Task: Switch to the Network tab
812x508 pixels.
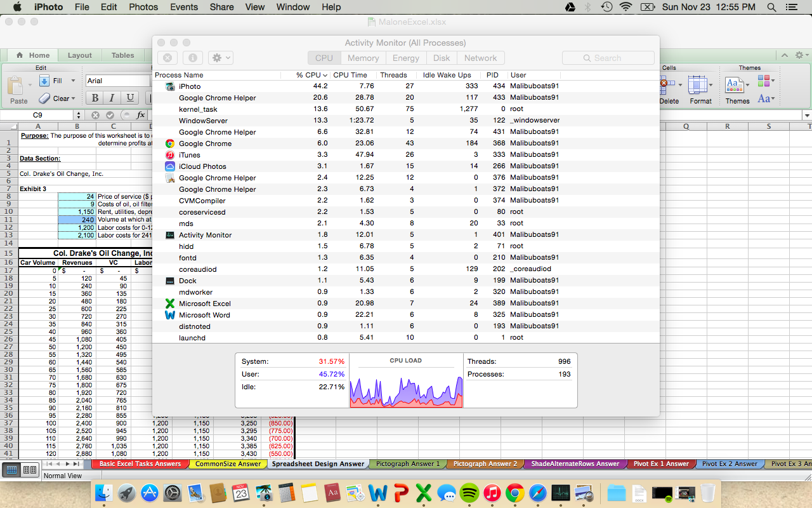Action: [481, 58]
